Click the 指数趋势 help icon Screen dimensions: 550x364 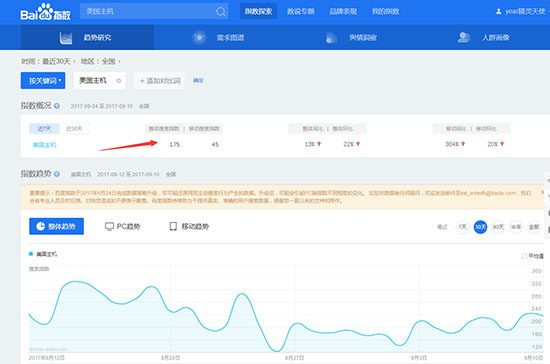coord(57,174)
